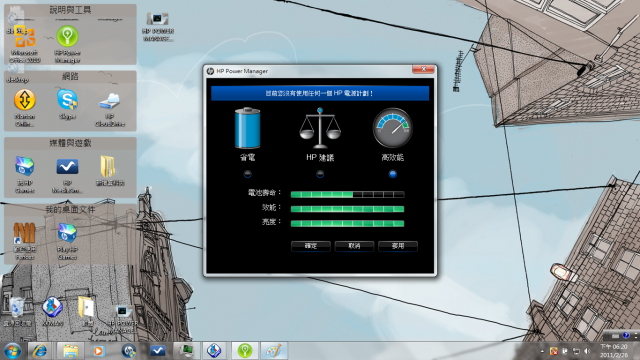
Task: Open the Skype desktop icon
Action: point(67,104)
